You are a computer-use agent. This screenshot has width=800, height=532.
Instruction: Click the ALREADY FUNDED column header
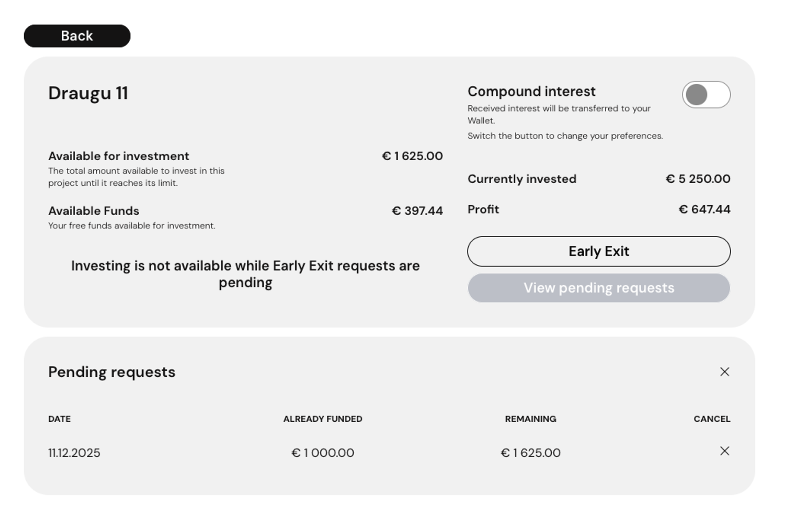[x=323, y=419]
